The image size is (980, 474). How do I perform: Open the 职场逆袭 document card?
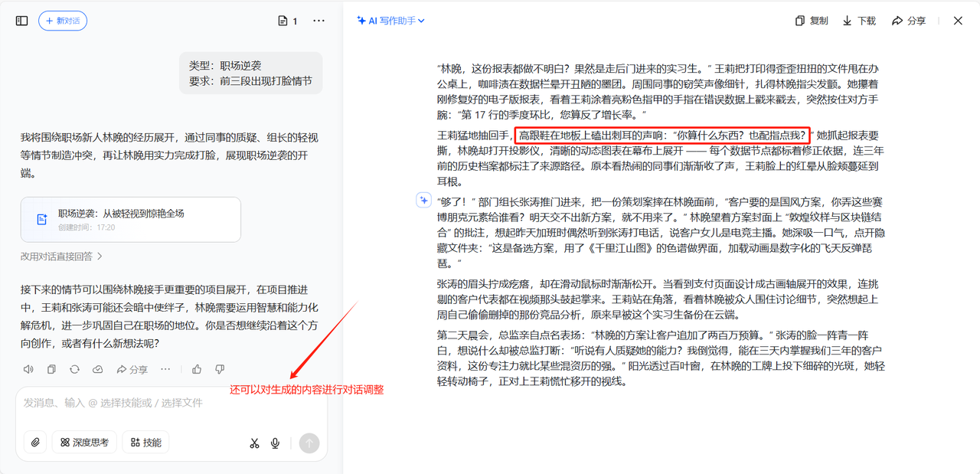[x=131, y=220]
